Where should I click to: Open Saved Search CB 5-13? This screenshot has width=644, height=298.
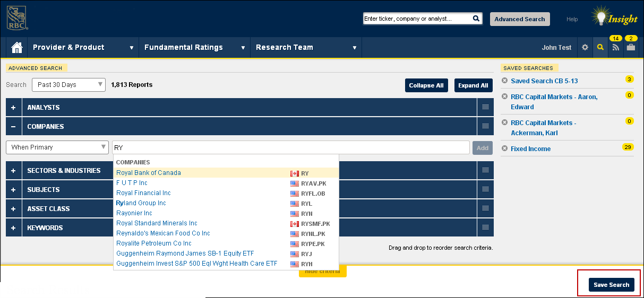544,81
